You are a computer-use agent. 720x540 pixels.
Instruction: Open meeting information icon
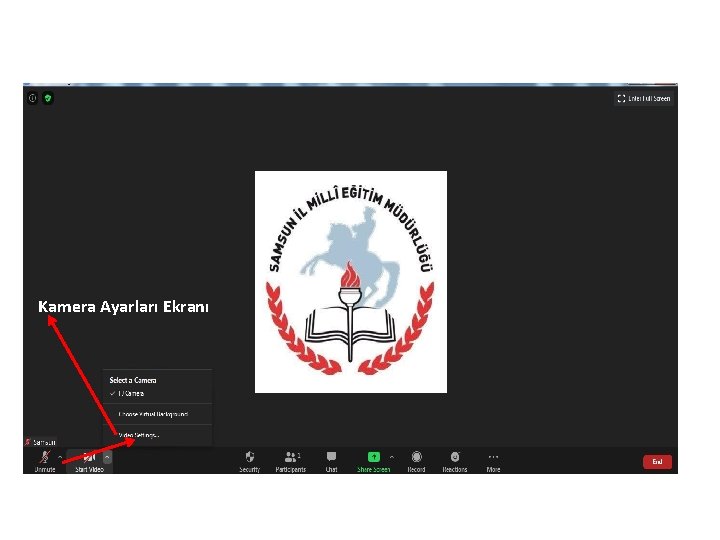click(33, 98)
